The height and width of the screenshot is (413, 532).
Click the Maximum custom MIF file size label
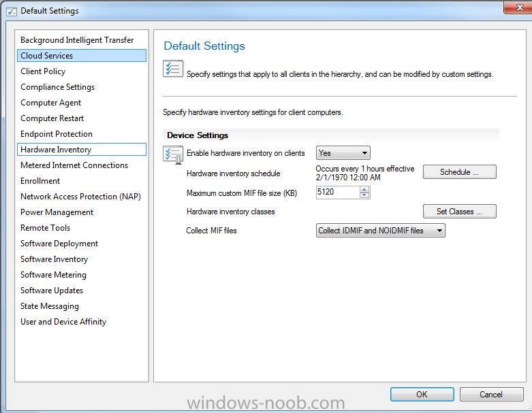click(242, 193)
